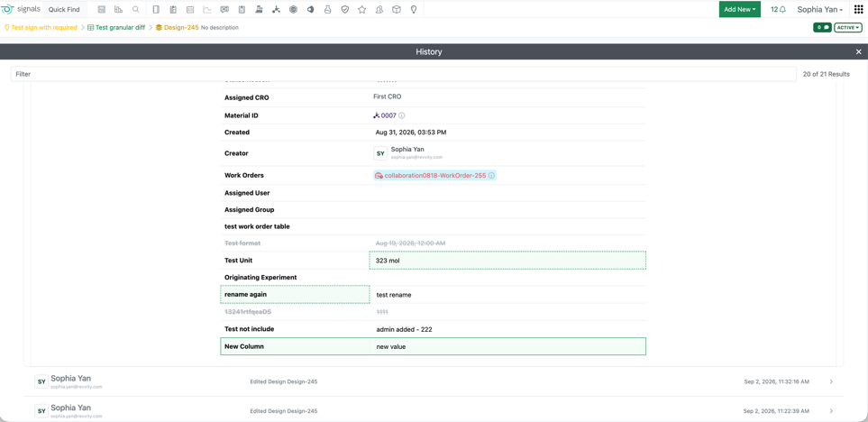
Task: Open the line graph icon
Action: point(207,9)
